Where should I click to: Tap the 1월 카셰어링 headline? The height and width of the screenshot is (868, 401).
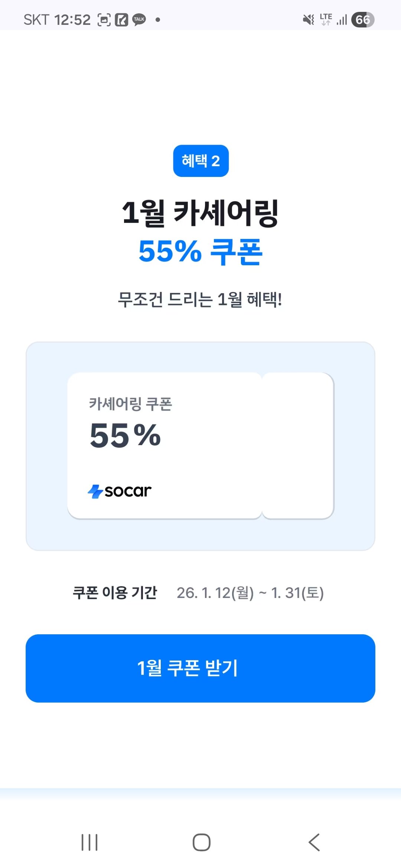click(200, 213)
